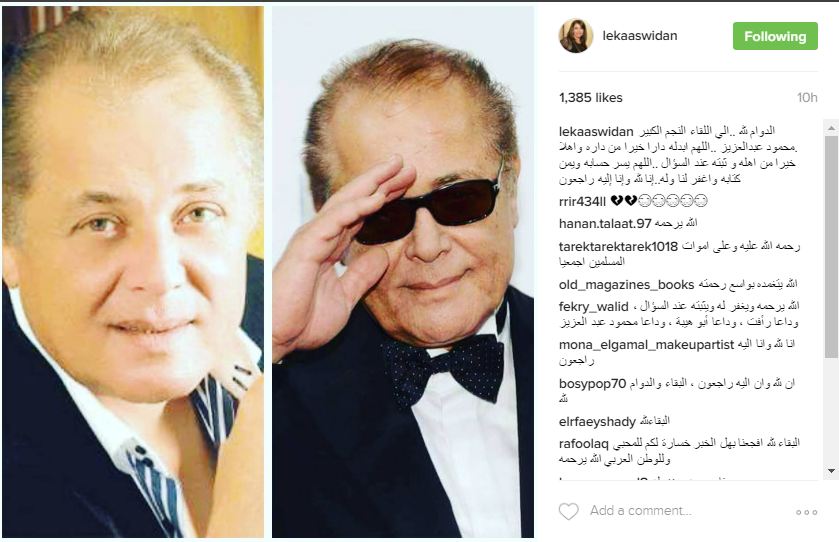This screenshot has height=542, width=839.
Task: Open old_magazines_books commenter profile
Action: click(x=626, y=285)
